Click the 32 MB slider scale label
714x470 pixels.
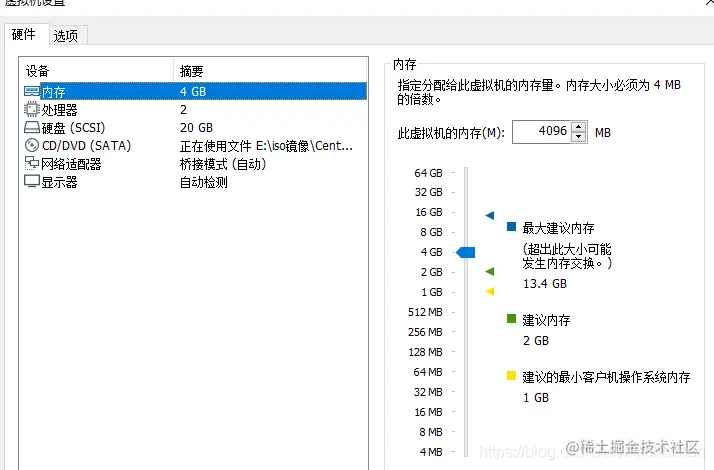tap(428, 392)
